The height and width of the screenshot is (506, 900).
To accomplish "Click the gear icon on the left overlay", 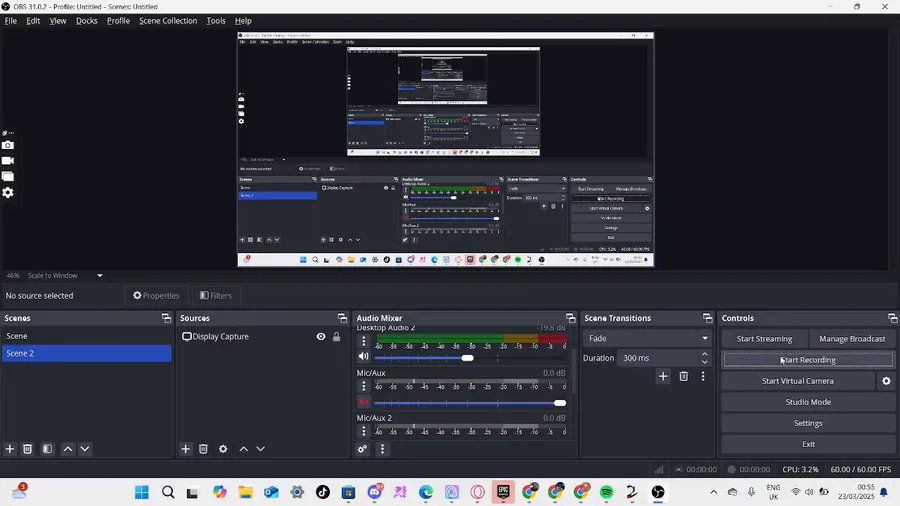I will [x=7, y=192].
